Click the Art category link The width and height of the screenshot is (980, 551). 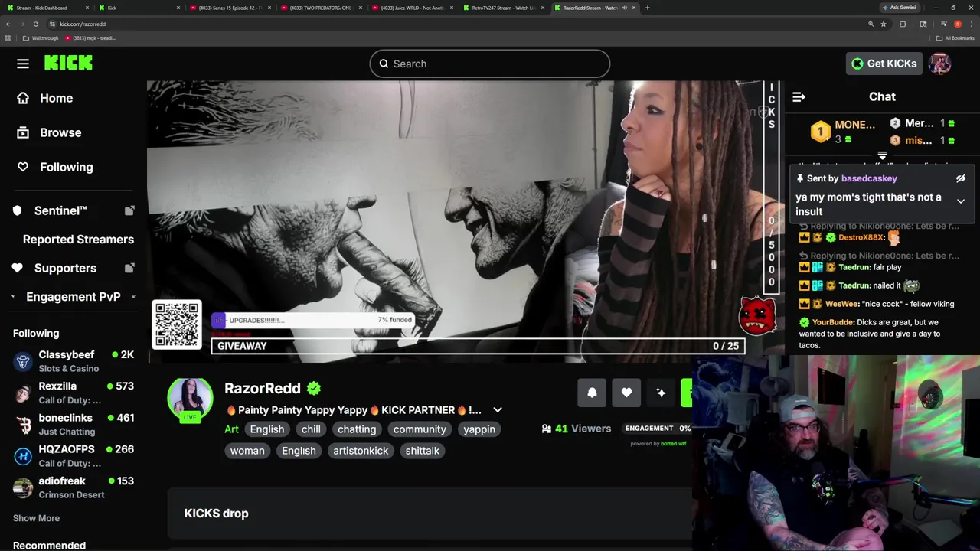coord(231,429)
